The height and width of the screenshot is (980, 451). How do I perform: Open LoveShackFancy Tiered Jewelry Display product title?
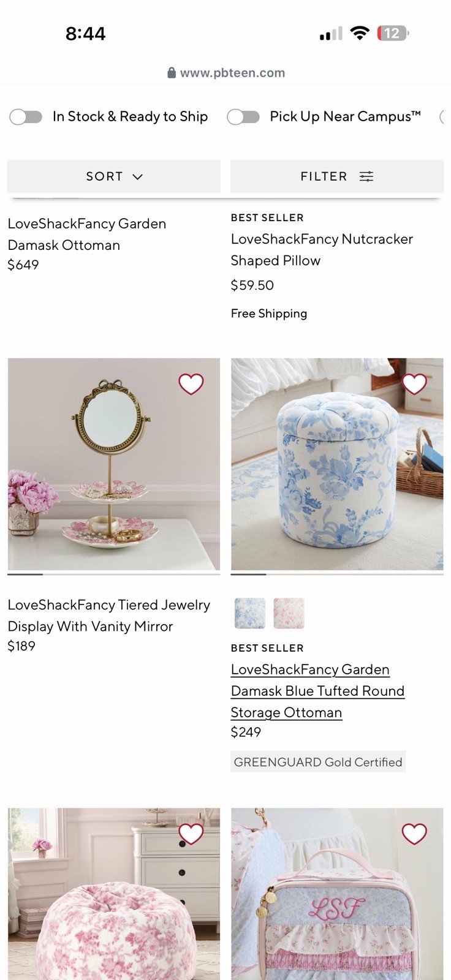[x=108, y=616]
